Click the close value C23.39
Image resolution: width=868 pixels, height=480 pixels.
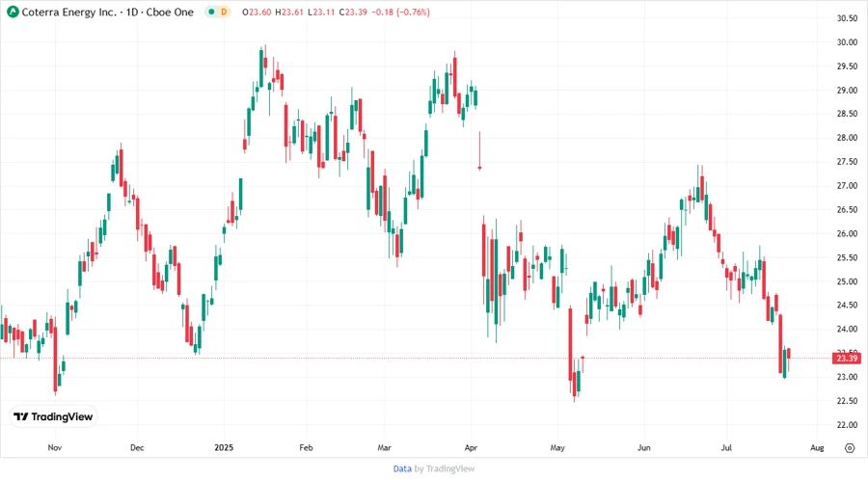coord(353,13)
